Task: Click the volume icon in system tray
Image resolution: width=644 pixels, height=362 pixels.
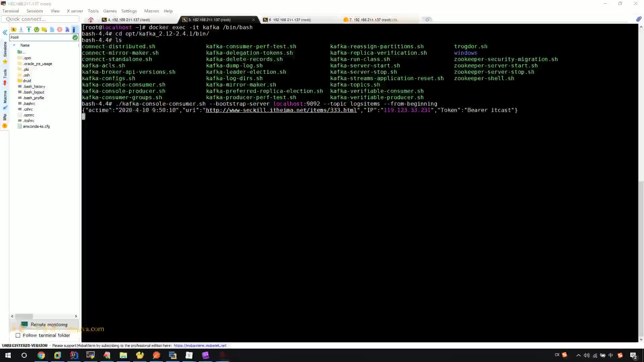Action: pos(586,355)
